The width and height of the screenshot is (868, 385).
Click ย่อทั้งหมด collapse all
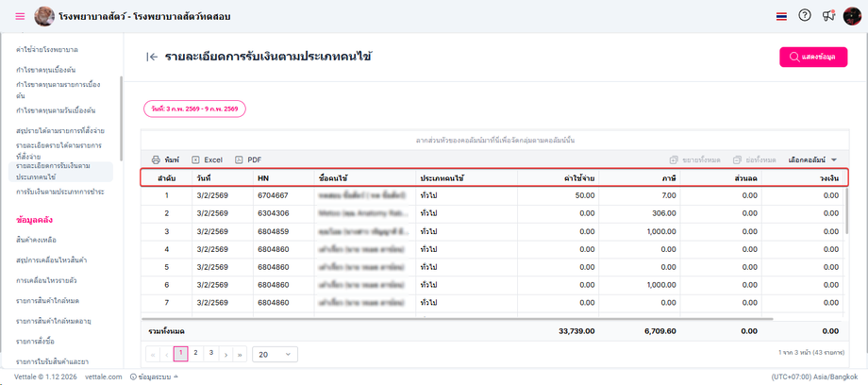click(x=754, y=159)
